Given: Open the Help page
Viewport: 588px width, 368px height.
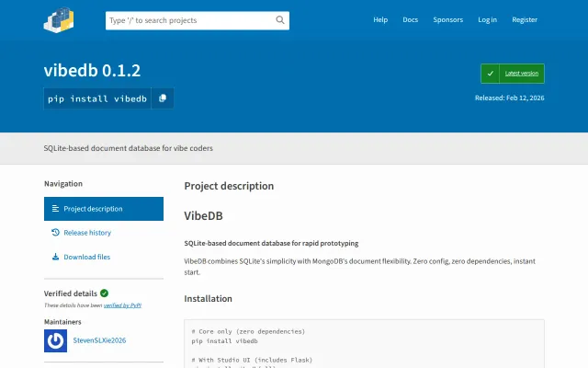Looking at the screenshot, I should [380, 19].
